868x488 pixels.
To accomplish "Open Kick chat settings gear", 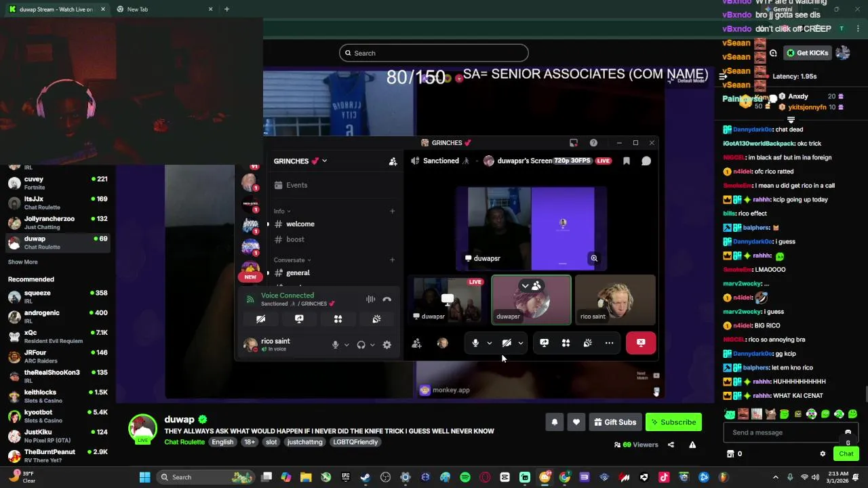I will point(823,454).
